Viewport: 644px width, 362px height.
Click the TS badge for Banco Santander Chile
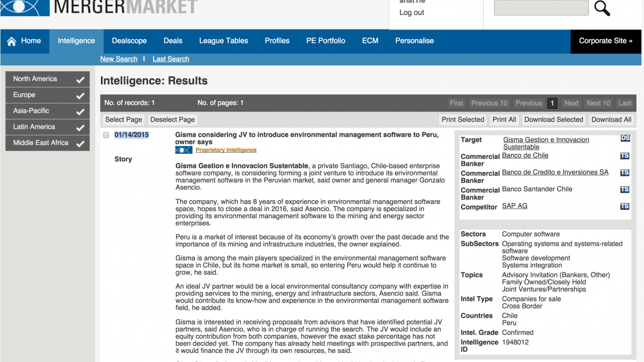(x=625, y=190)
